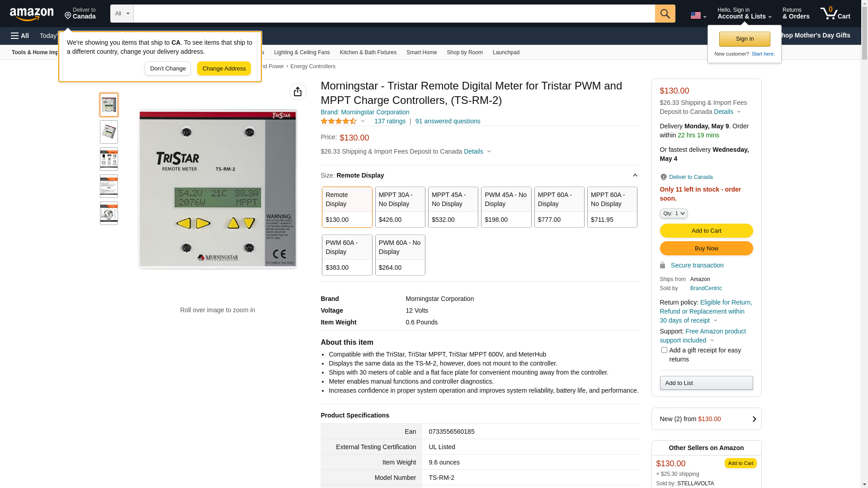Click the star rating icons
The image size is (868, 488).
click(339, 121)
